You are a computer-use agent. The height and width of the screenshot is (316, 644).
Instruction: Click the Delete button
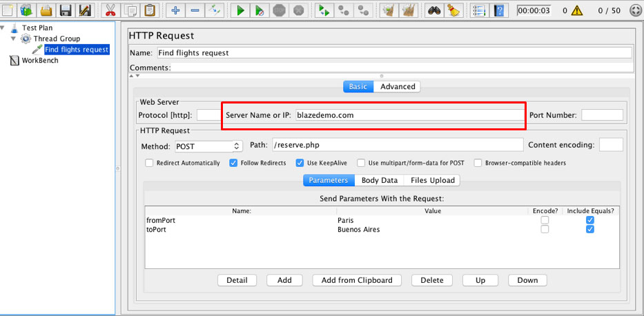click(x=432, y=280)
